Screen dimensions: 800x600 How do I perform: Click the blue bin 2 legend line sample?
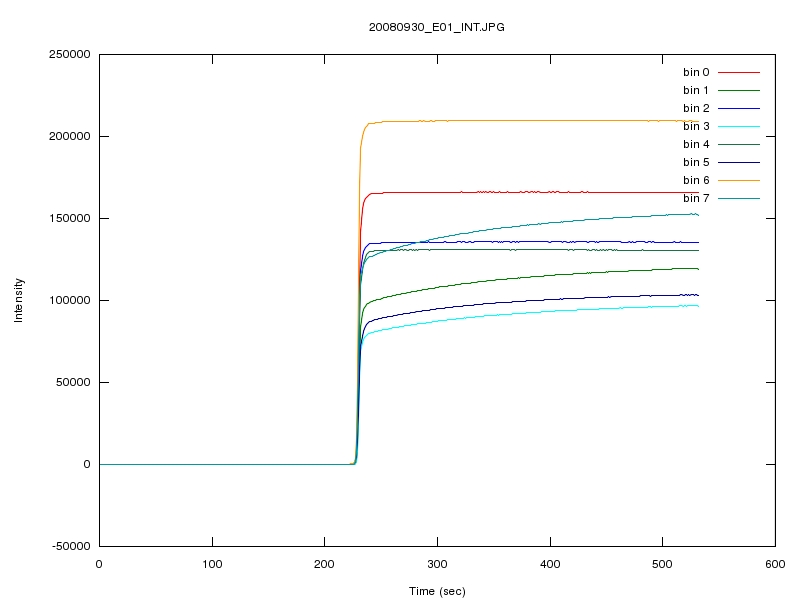739,108
